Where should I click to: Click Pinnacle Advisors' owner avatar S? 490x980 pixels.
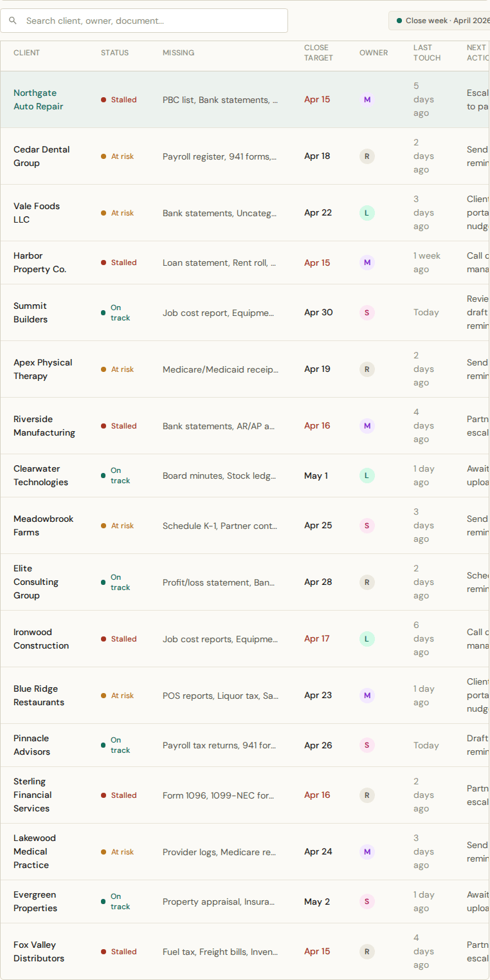(x=367, y=745)
